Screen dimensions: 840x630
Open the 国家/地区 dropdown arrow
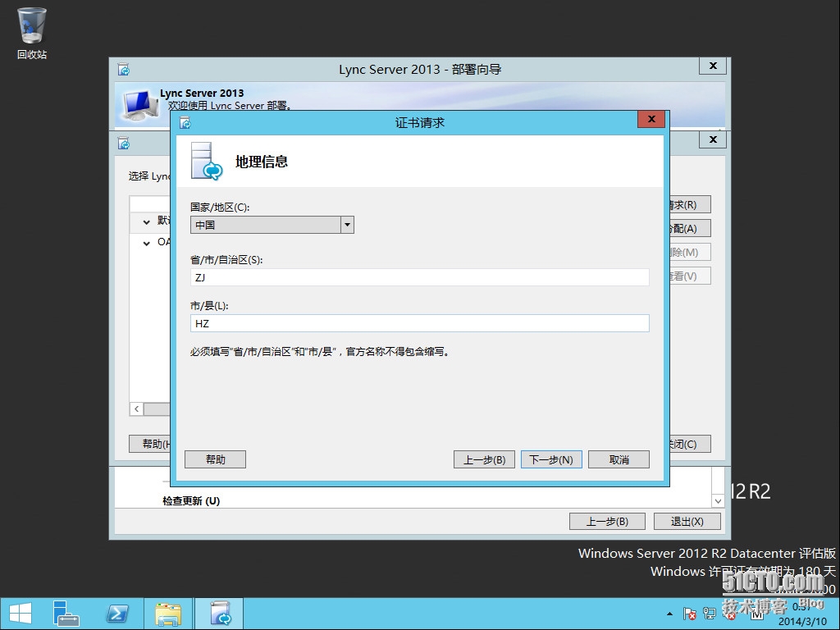pyautogui.click(x=347, y=225)
